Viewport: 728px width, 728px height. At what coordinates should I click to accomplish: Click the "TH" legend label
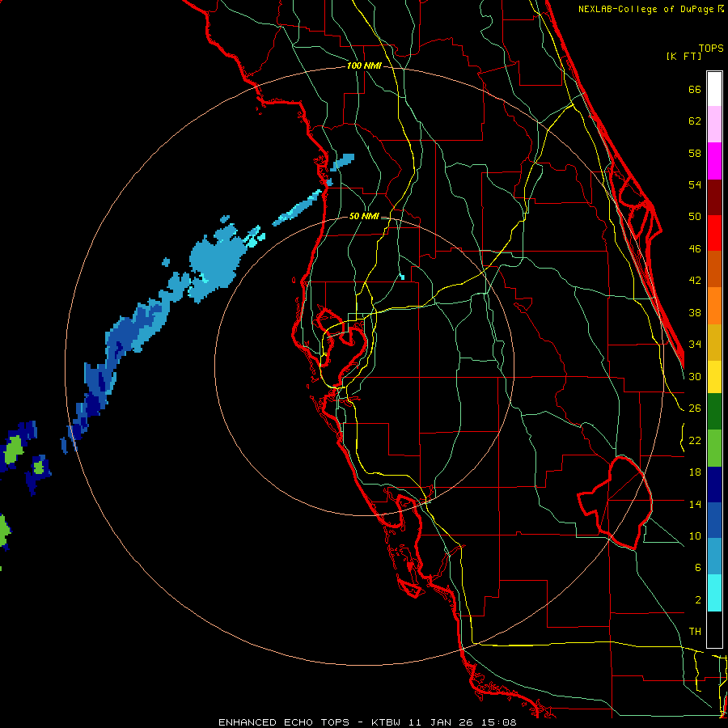point(695,632)
